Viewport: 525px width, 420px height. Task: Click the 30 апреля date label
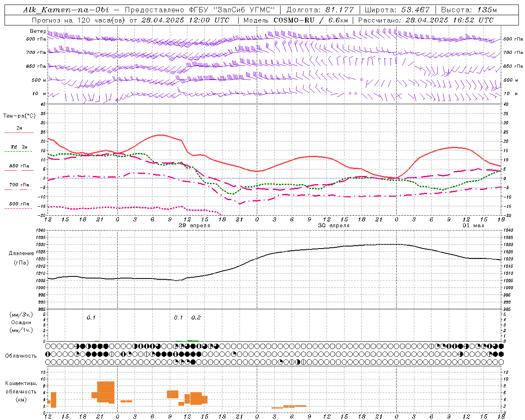click(334, 226)
